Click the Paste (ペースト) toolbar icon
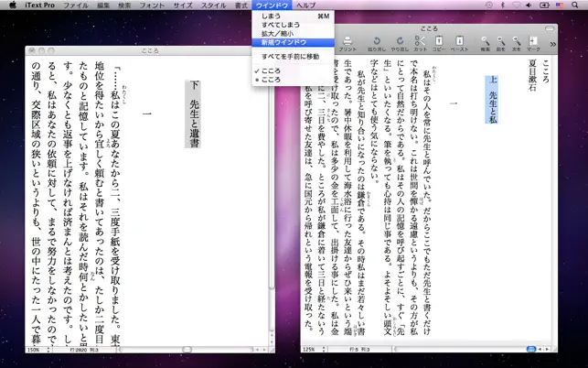588x368 pixels. [x=459, y=43]
